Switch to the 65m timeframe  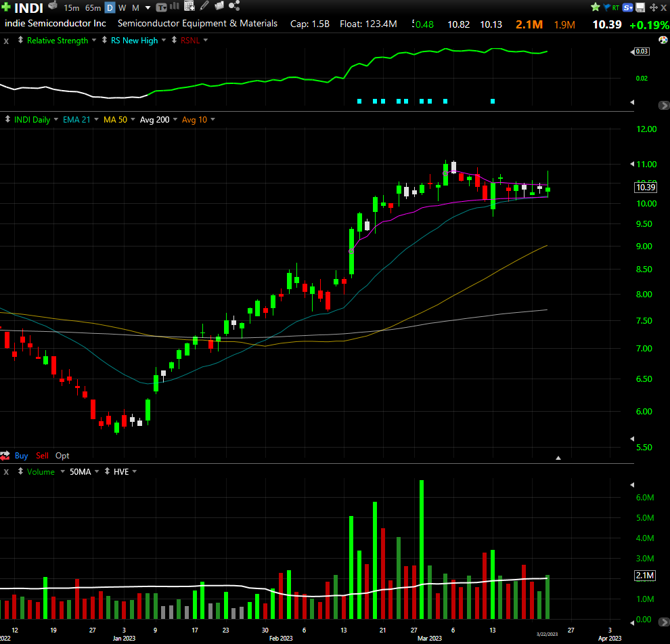(x=93, y=7)
